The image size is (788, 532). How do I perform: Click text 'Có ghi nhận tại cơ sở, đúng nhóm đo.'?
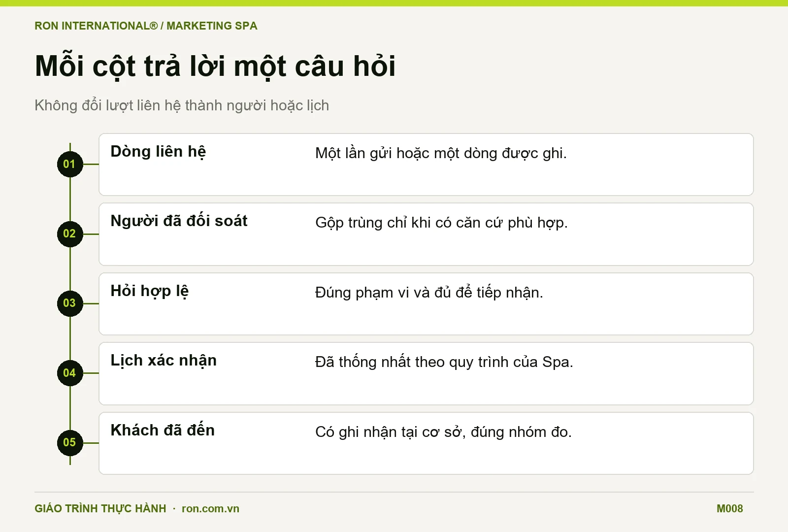tap(443, 432)
